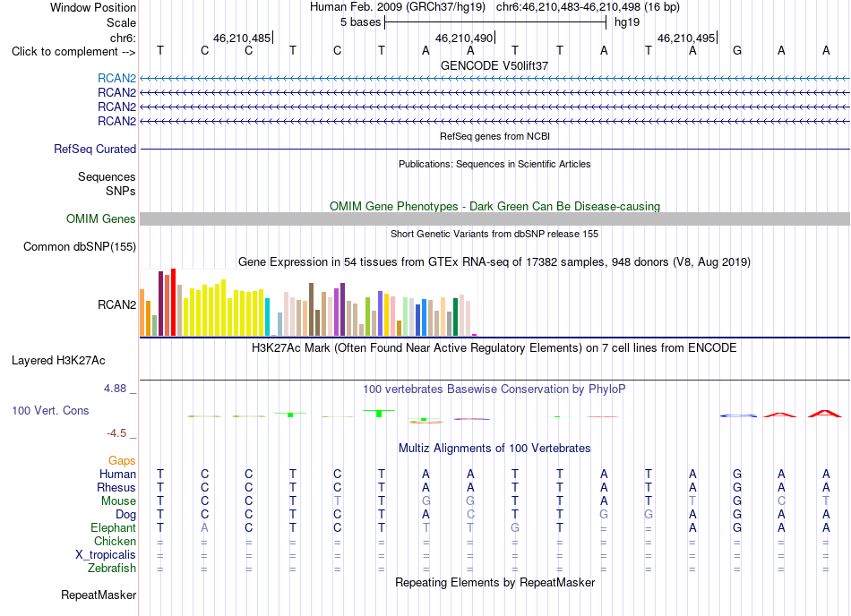
Task: Click 'Short Genetic Variants from dbSNP release 155'
Action: click(x=494, y=234)
